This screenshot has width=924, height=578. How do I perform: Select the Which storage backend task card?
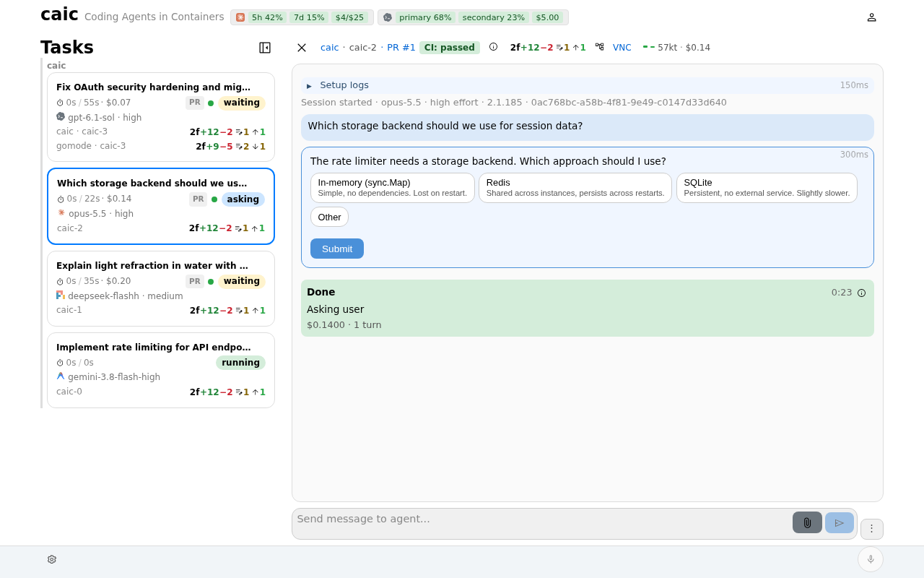click(161, 207)
